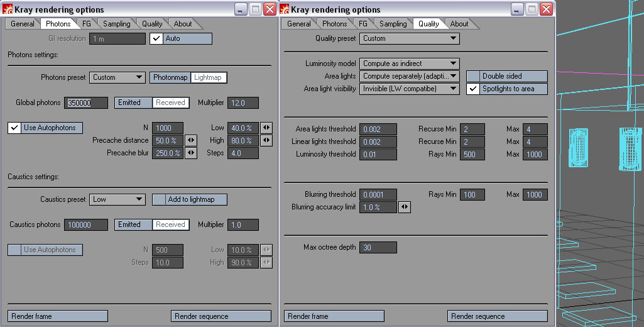This screenshot has height=327, width=644.
Task: Open the Area light visibility dropdown
Action: [410, 89]
